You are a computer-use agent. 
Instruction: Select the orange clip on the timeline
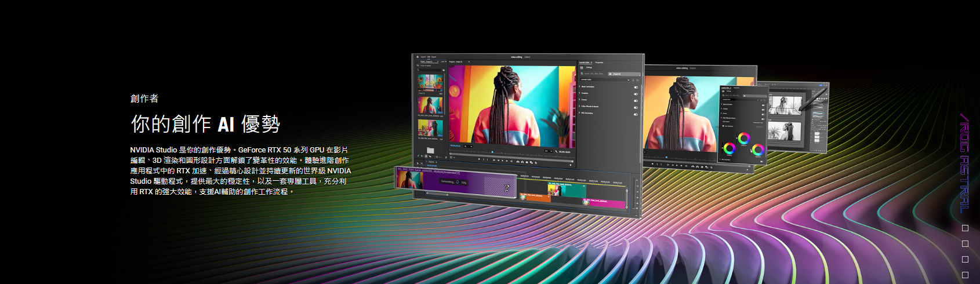[535, 198]
